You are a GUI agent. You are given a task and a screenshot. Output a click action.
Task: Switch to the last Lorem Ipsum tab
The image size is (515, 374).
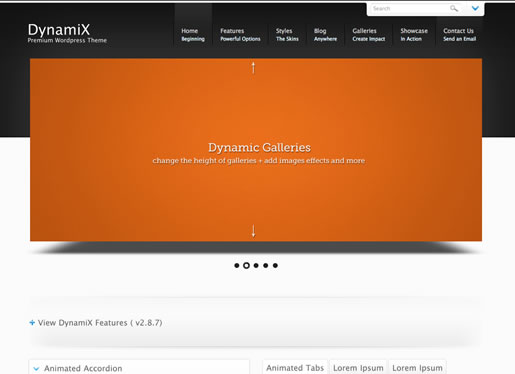click(x=417, y=368)
